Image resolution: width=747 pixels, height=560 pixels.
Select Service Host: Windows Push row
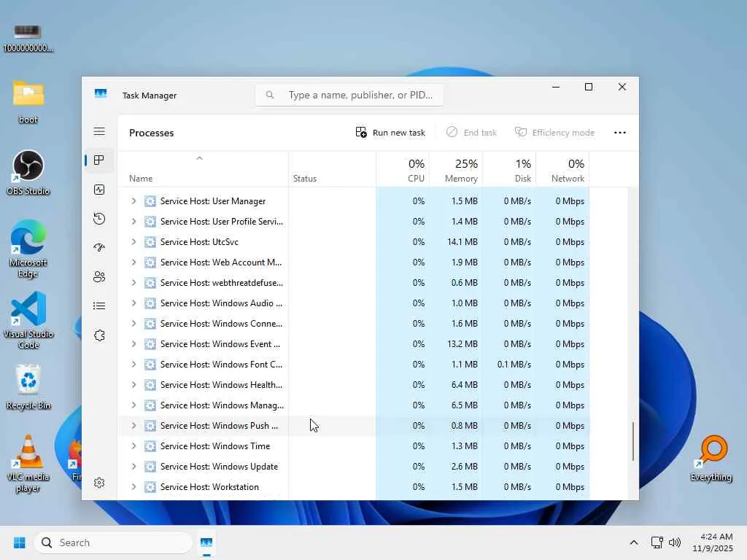[354, 426]
